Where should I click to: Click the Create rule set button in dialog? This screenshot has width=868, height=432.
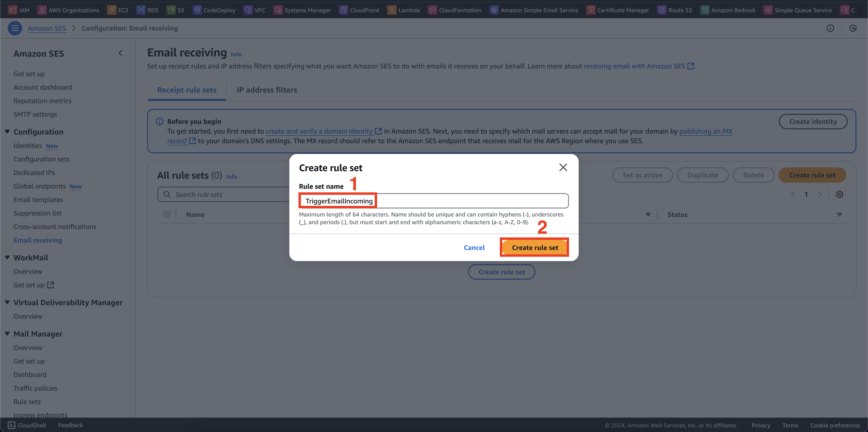point(535,247)
